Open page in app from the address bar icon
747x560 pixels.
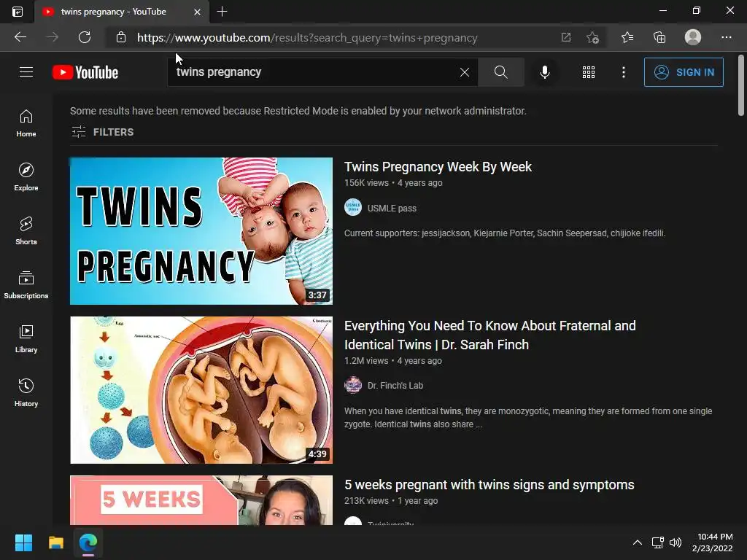click(565, 37)
